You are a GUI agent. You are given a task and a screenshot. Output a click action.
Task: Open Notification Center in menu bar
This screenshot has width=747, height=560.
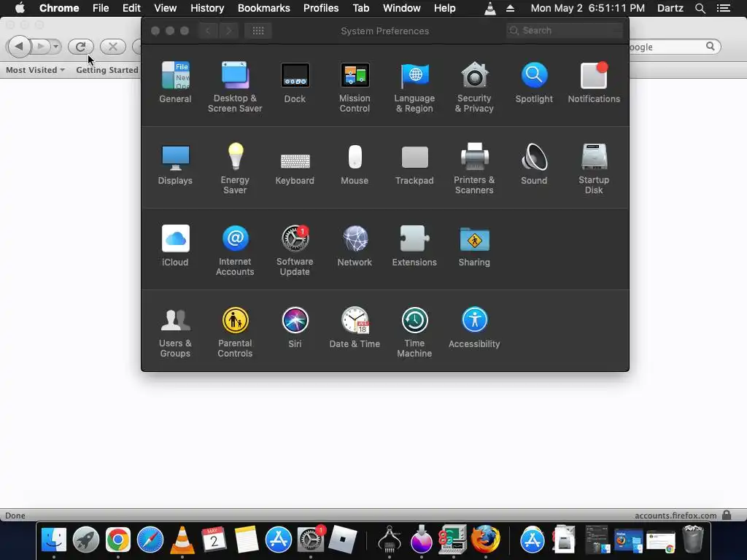click(x=724, y=8)
